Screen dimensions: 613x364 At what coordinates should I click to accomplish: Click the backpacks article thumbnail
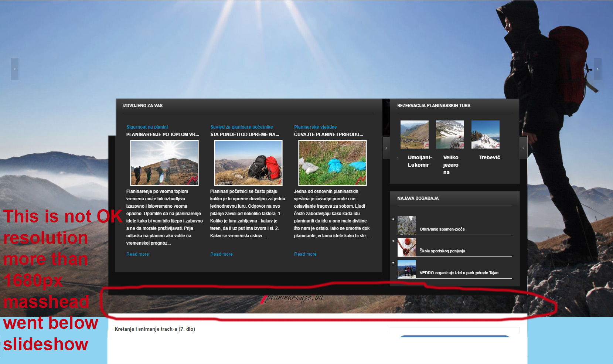(248, 163)
